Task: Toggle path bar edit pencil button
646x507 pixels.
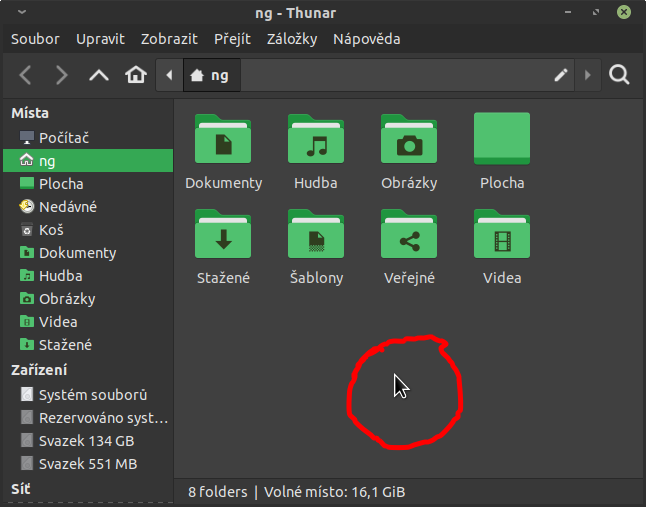Action: point(561,75)
